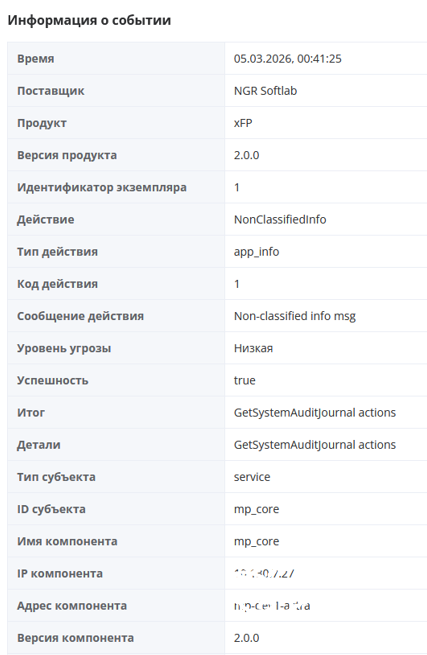Screen dimensions: 427x655
Task: Click the Версия компонента value 2.0.0
Action: click(x=246, y=638)
